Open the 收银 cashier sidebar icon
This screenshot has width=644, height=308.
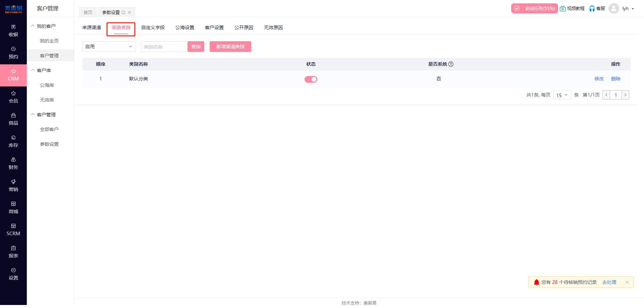[13, 30]
